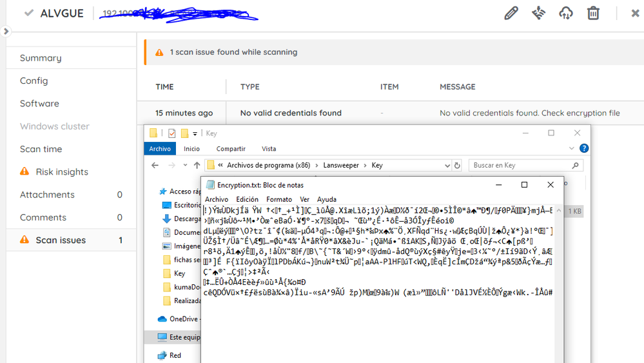Go up one folder level arrow
This screenshot has width=644, height=363.
point(197,166)
